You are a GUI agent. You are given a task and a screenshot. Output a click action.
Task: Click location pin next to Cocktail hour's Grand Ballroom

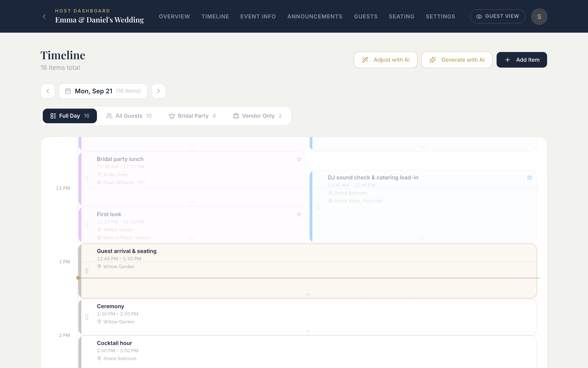pyautogui.click(x=99, y=359)
